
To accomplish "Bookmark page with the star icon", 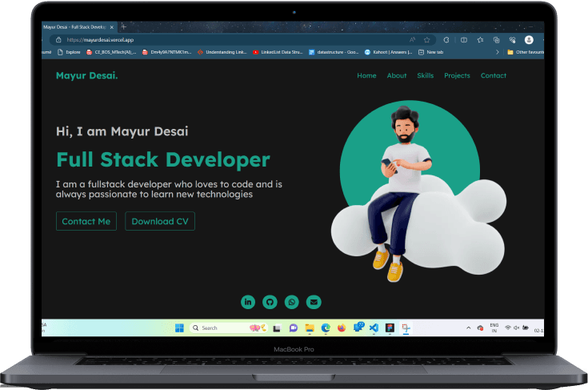I will click(426, 39).
